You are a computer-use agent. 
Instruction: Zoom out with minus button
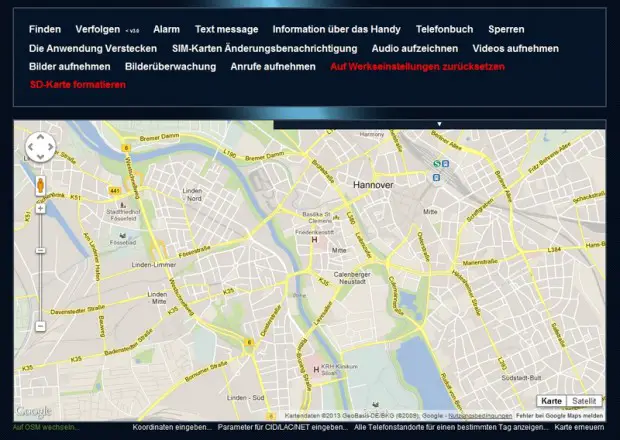40,327
